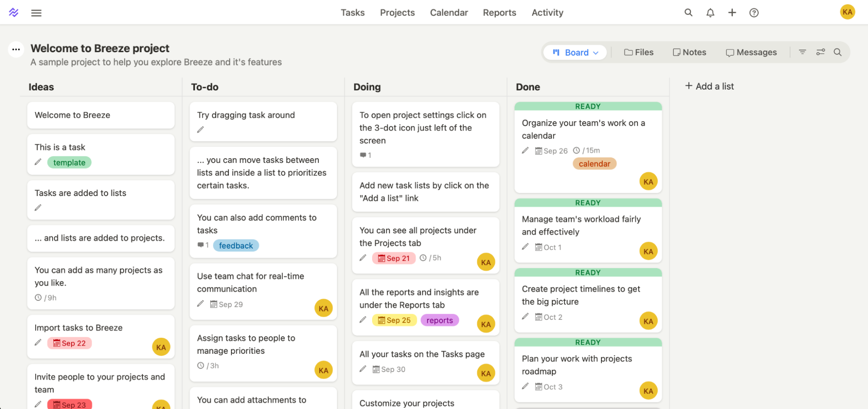Open notifications bell
The image size is (868, 409).
tap(710, 13)
